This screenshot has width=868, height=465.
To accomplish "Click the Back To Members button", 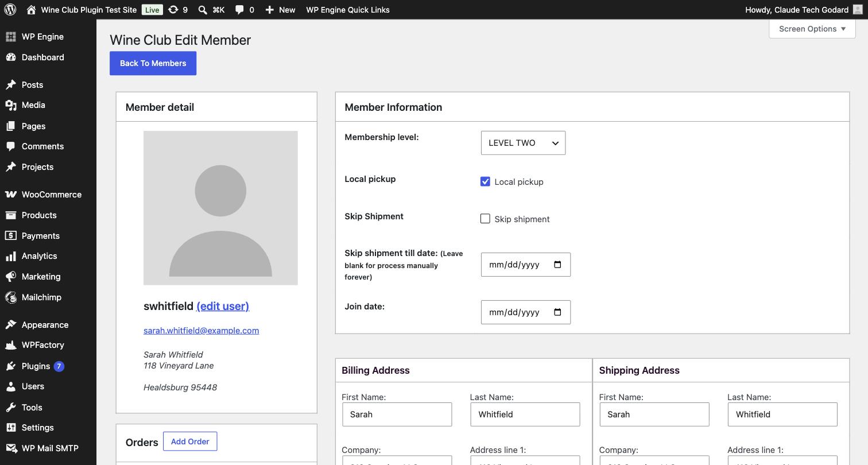I will (153, 63).
